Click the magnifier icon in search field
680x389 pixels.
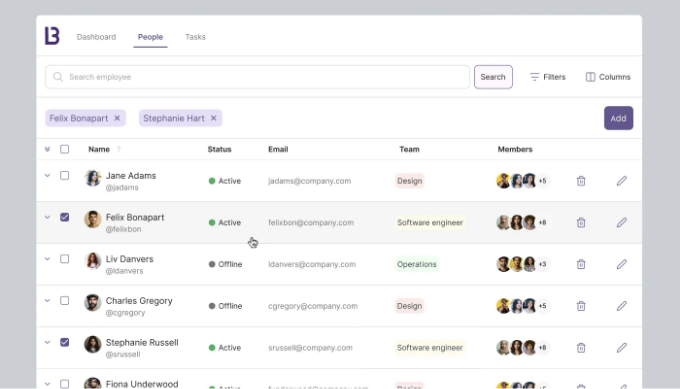pyautogui.click(x=58, y=77)
